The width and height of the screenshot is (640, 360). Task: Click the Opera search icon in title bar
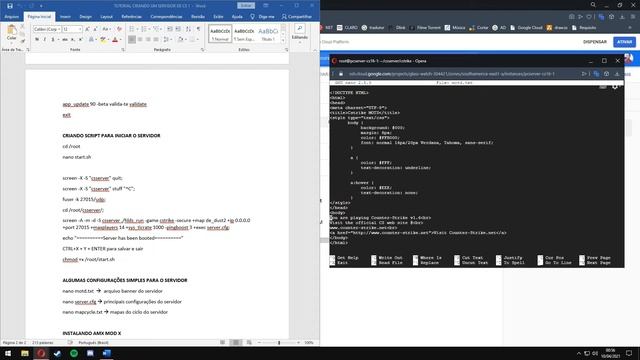coord(593,5)
